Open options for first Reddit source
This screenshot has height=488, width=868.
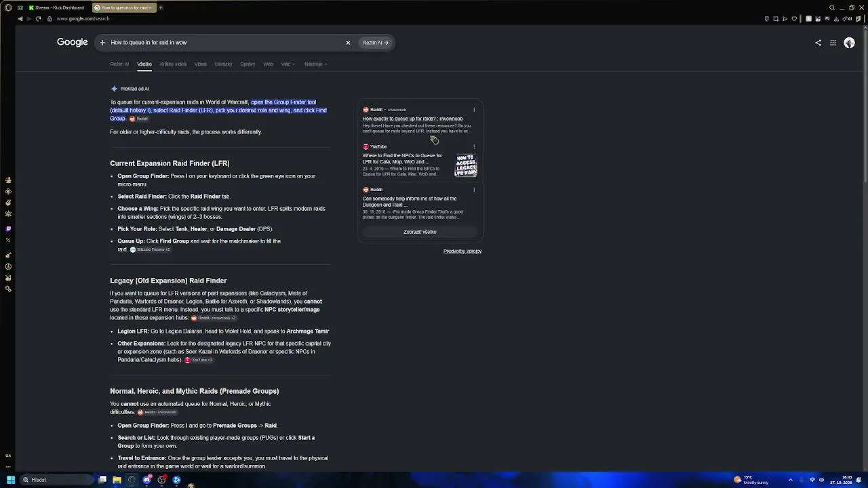(474, 110)
